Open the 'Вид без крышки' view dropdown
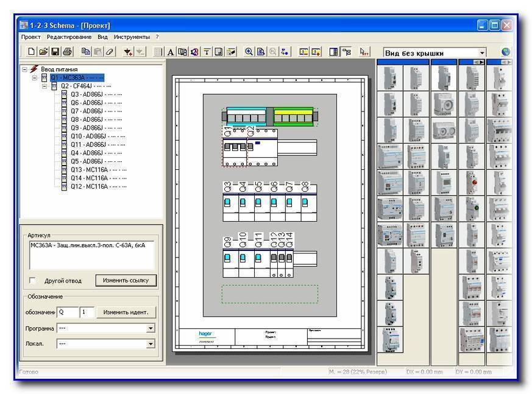 click(482, 54)
